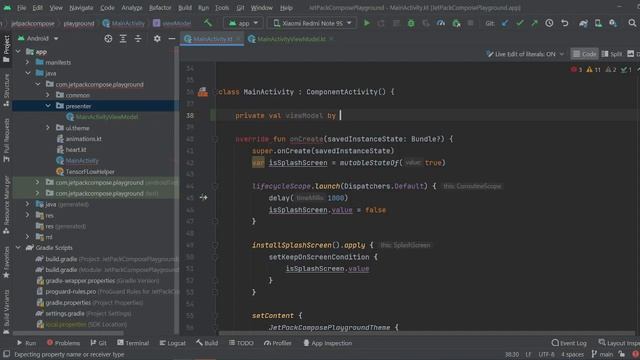Switch to MainActivityViewModel.kt editor tab
640x360 pixels.
[x=291, y=39]
